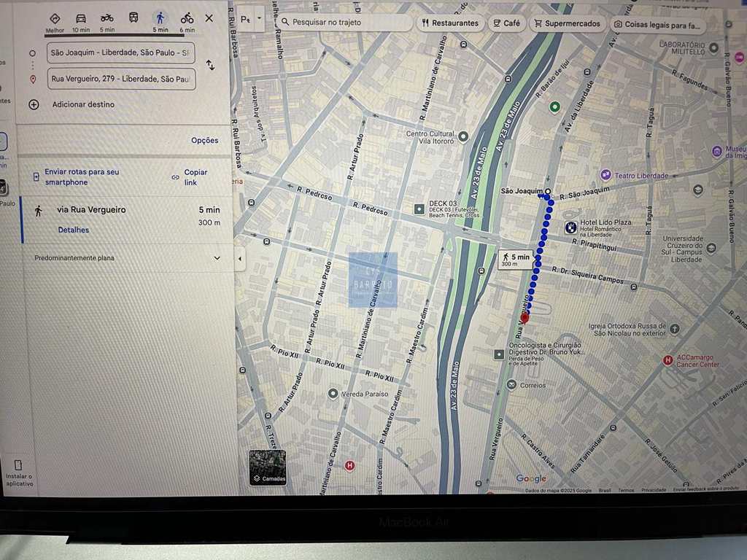Click the Vereda Paraíso place pin
The height and width of the screenshot is (560, 747).
(x=333, y=394)
